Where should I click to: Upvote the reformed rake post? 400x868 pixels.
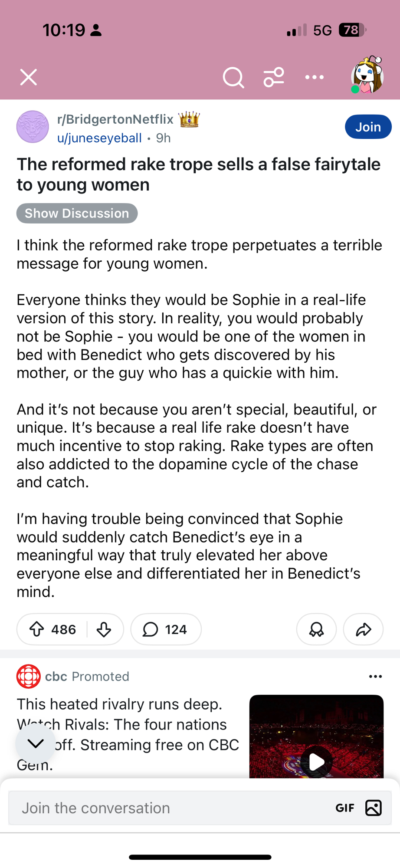click(37, 629)
